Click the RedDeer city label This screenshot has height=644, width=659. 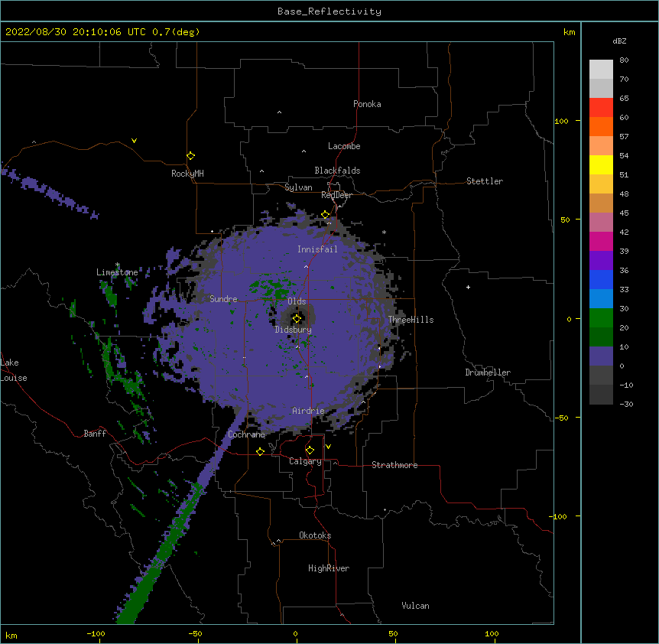coord(336,195)
